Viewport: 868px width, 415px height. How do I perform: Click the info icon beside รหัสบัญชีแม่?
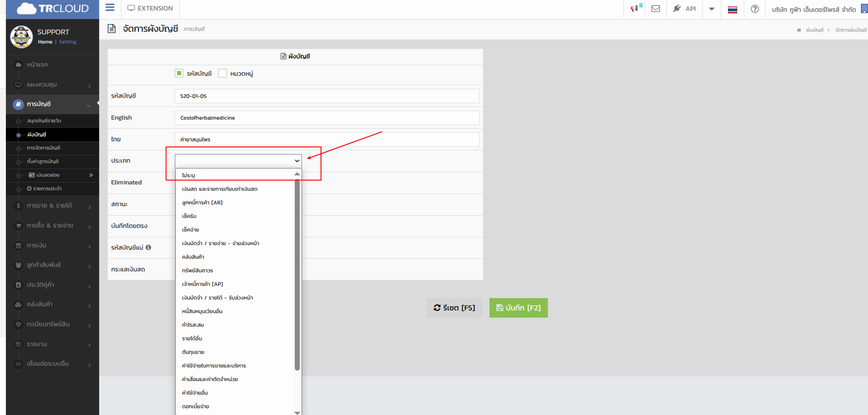(x=148, y=247)
